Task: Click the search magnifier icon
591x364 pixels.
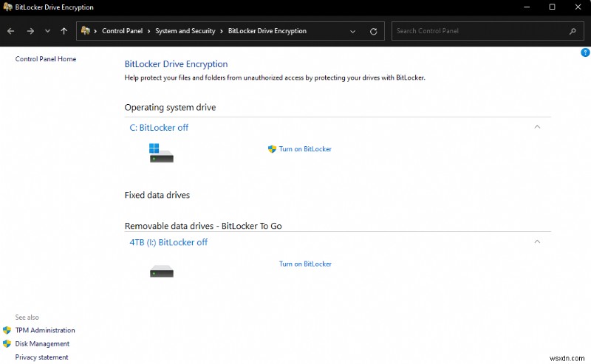Action: 573,31
